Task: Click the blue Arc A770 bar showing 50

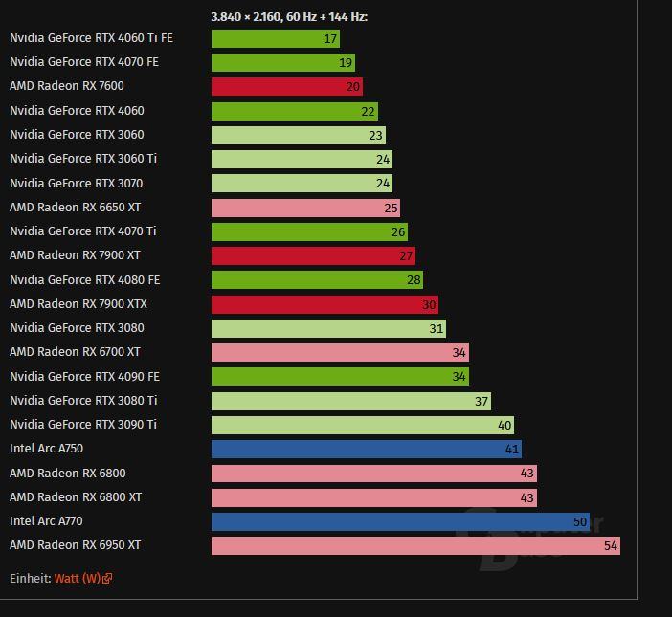Action: pyautogui.click(x=401, y=523)
